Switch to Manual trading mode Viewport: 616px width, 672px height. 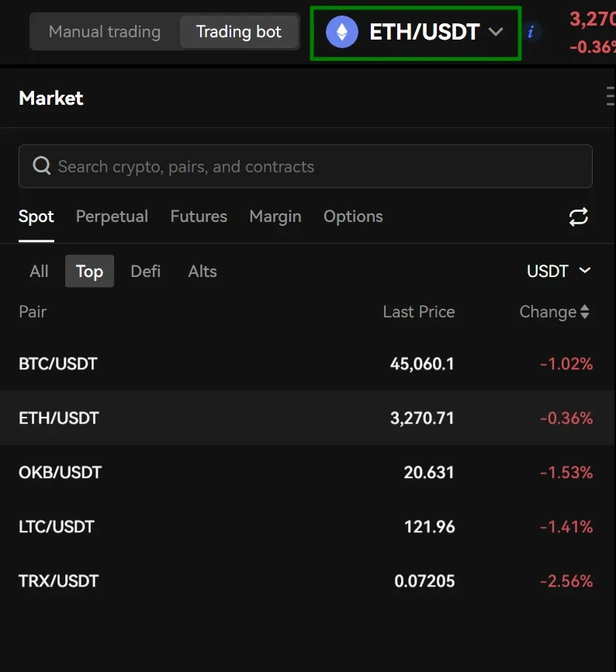coord(105,32)
